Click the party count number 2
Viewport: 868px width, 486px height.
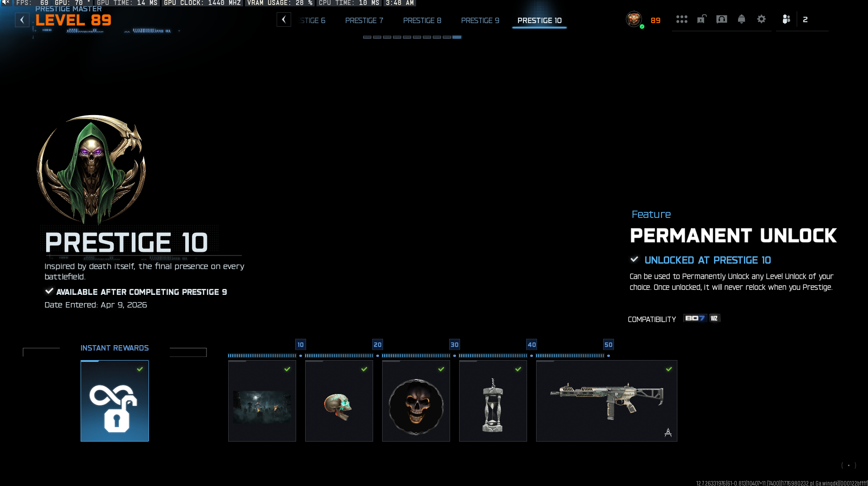[805, 19]
